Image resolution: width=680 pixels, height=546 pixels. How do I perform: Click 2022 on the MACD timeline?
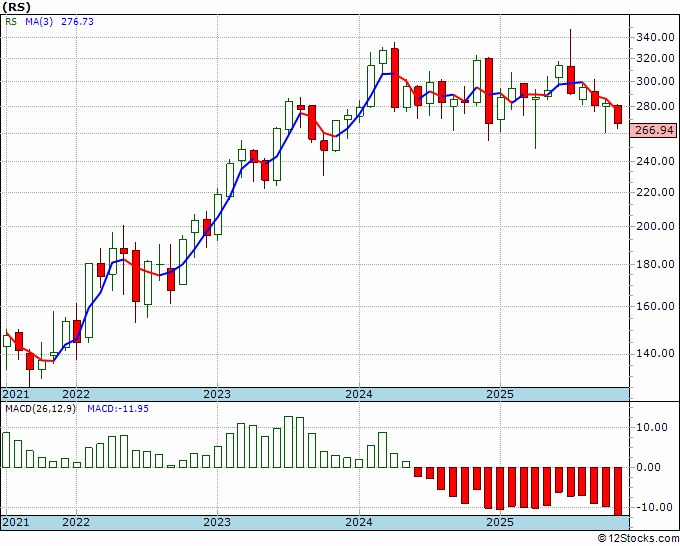76,522
